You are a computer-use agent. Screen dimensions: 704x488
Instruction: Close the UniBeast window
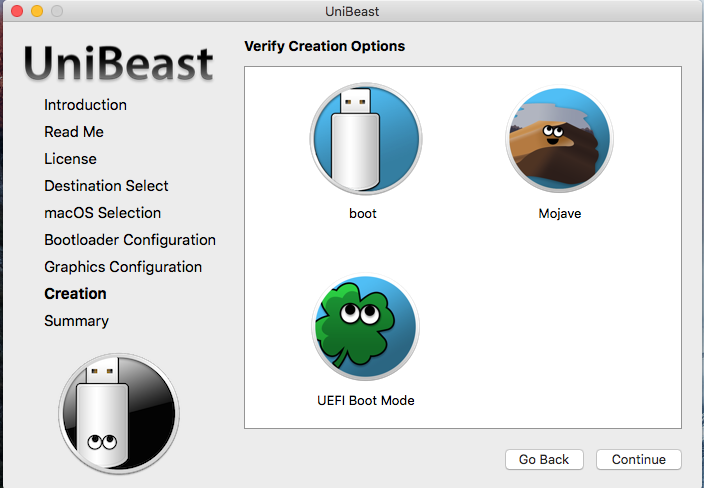tap(17, 11)
